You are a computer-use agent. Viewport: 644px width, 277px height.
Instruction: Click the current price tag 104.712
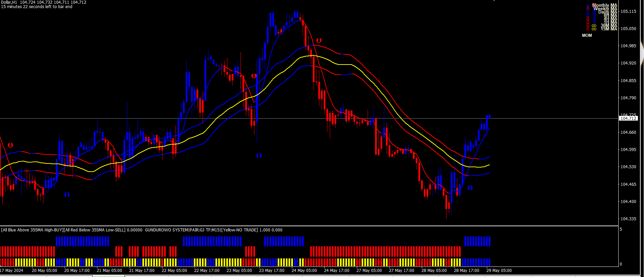pos(628,118)
